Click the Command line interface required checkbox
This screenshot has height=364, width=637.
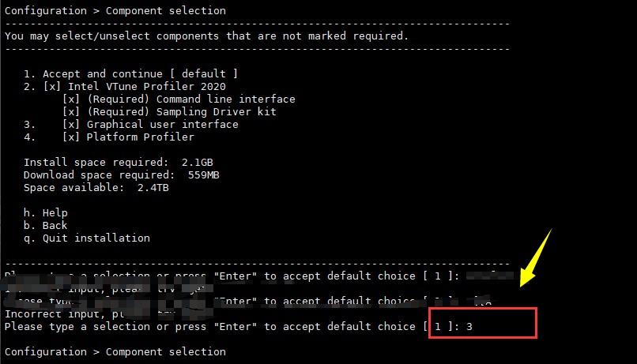coord(71,99)
